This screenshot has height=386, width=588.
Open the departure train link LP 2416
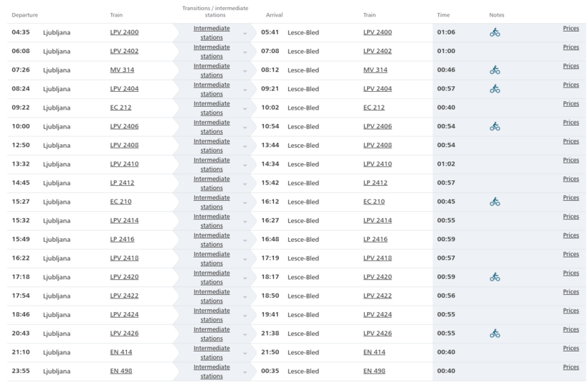pos(122,239)
